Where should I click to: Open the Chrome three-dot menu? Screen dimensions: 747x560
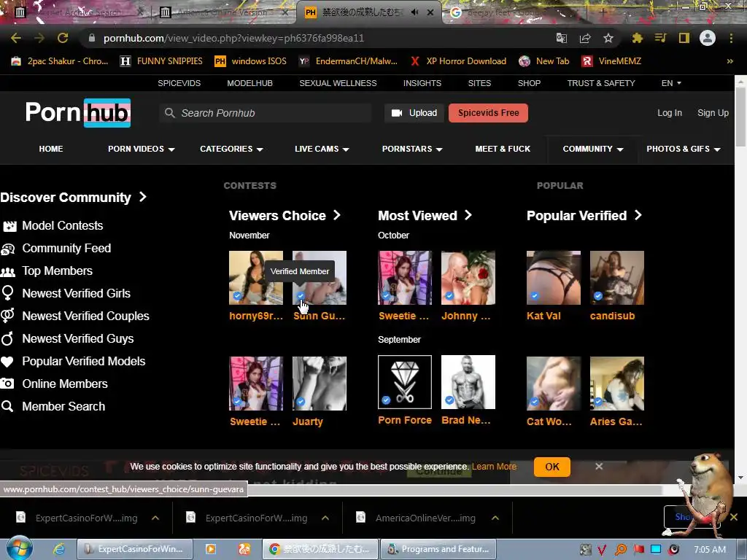tap(731, 38)
